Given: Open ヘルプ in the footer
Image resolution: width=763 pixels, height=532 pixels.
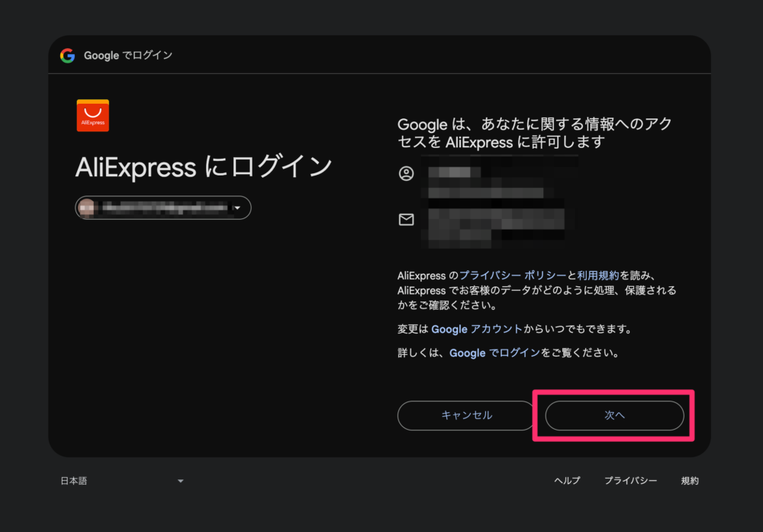Looking at the screenshot, I should pyautogui.click(x=567, y=481).
